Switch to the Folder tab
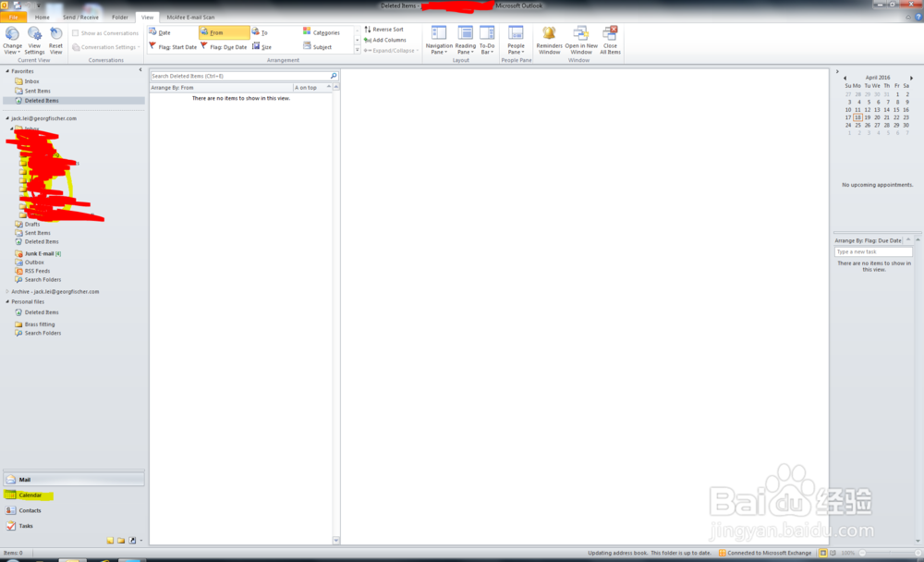 pos(119,18)
